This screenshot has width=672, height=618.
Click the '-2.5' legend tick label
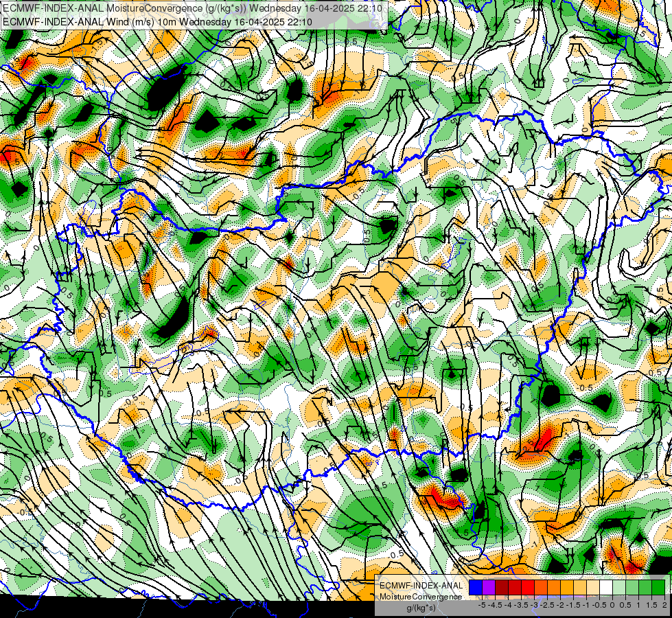pyautogui.click(x=548, y=605)
